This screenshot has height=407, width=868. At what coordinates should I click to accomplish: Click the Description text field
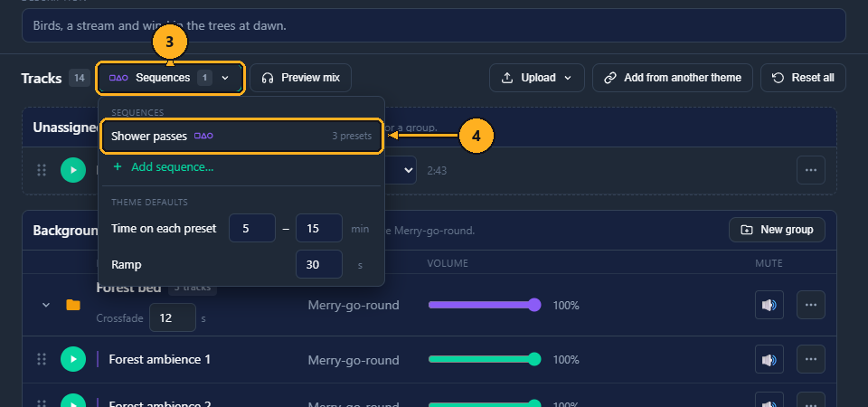(433, 25)
